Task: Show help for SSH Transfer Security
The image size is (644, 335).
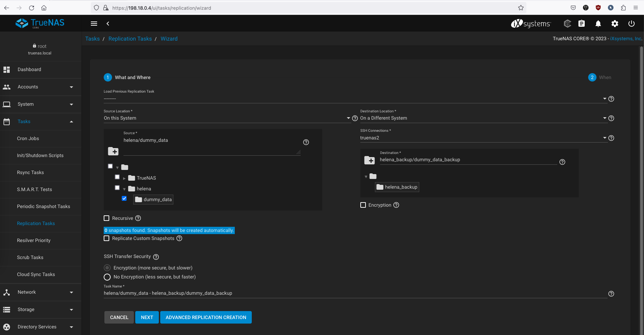Action: 156,257
